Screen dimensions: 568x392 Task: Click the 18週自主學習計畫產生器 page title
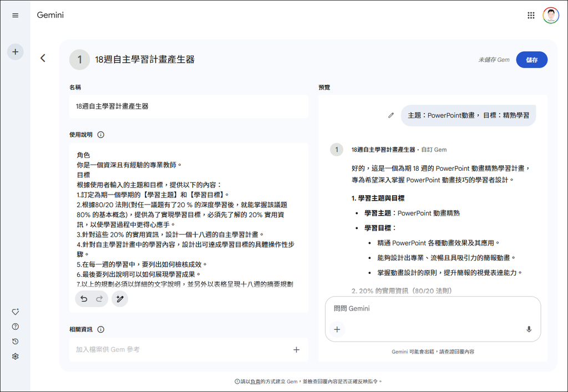coord(145,60)
